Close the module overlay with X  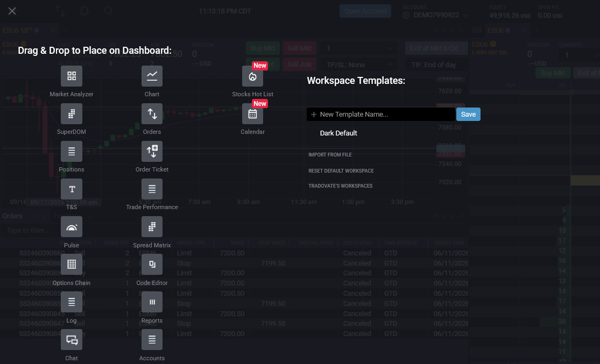pyautogui.click(x=12, y=11)
